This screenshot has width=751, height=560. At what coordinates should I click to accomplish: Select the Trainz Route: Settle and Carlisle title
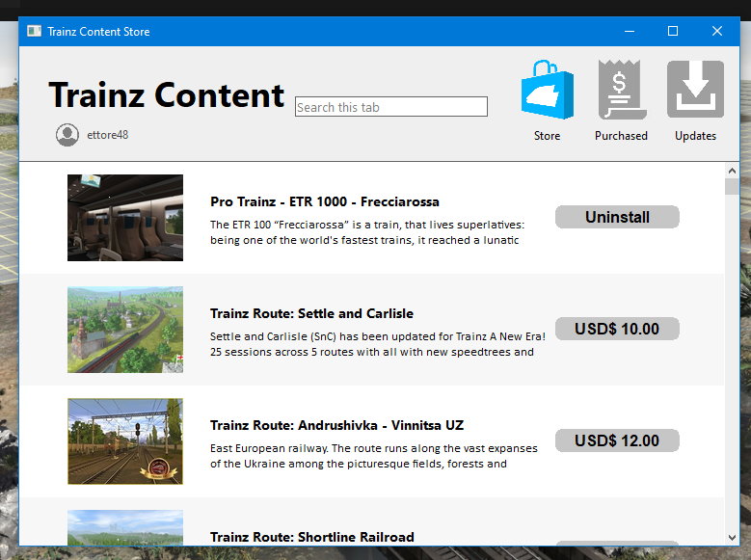click(311, 313)
